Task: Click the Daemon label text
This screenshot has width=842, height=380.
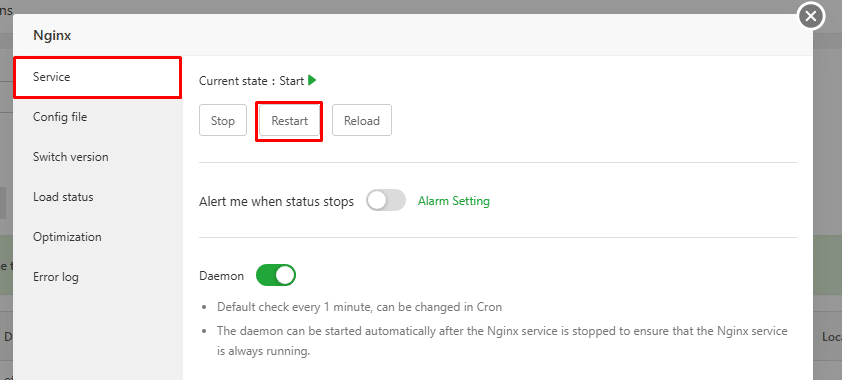Action: click(x=221, y=276)
